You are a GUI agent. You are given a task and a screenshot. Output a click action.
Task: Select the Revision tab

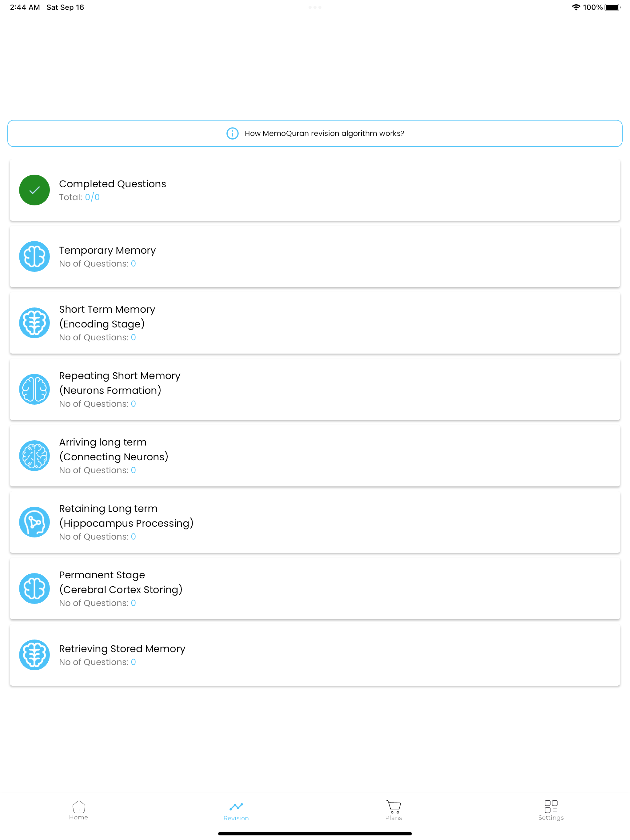pos(236,811)
